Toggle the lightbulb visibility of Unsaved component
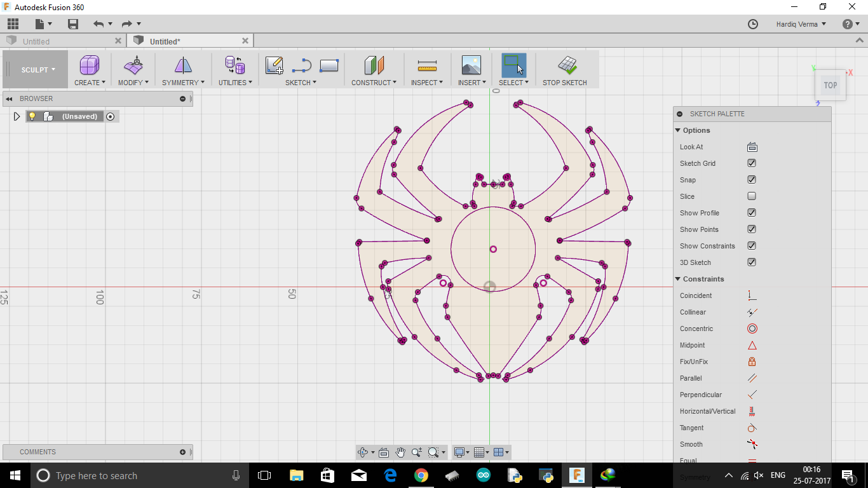The image size is (868, 488). pos(32,116)
